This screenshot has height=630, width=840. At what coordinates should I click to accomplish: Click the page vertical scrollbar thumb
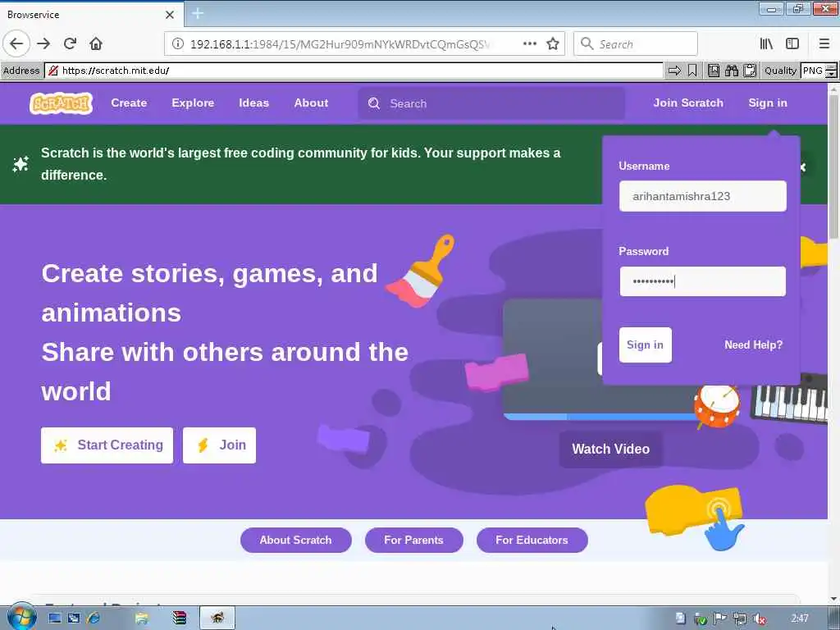point(834,167)
